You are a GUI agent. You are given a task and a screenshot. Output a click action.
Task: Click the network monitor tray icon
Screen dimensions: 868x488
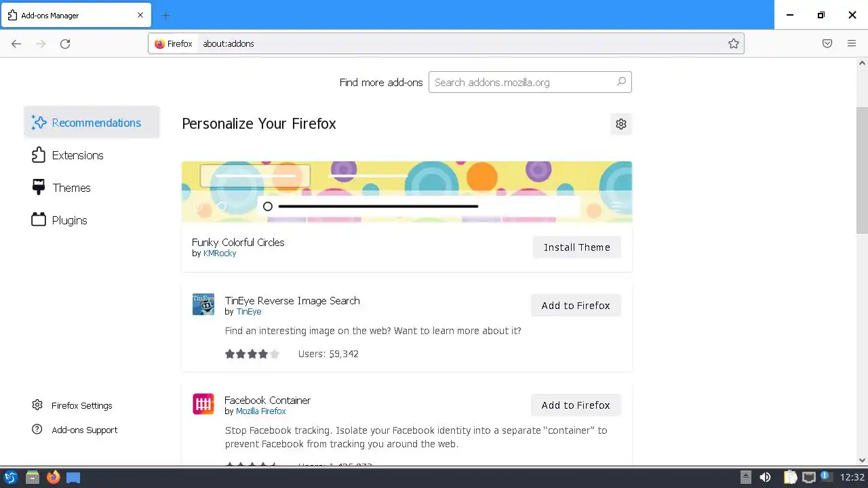pos(808,477)
